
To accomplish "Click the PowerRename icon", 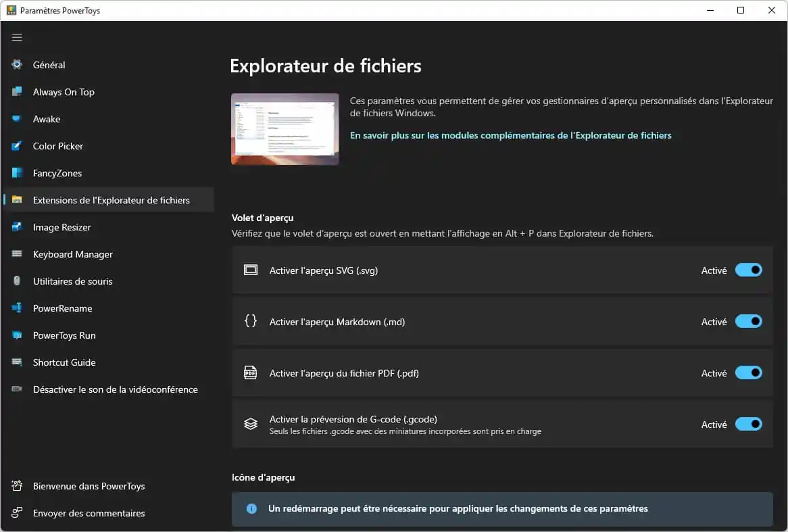I will point(17,308).
